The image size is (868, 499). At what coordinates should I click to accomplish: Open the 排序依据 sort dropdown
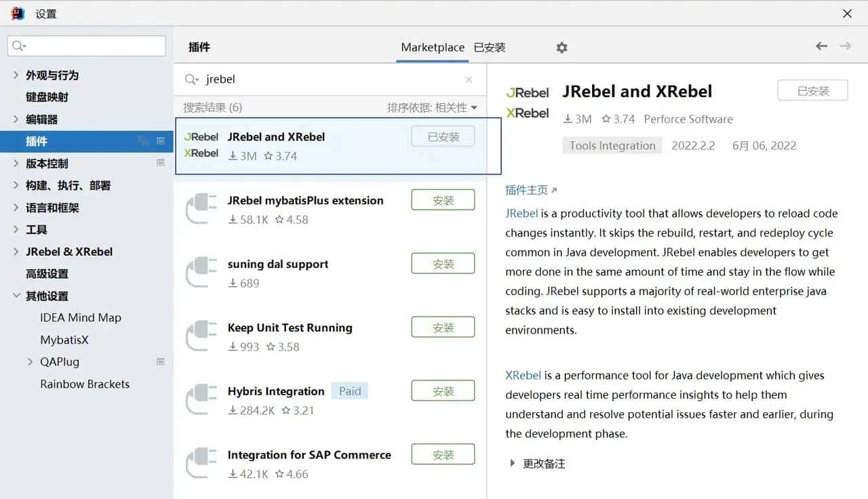point(432,108)
